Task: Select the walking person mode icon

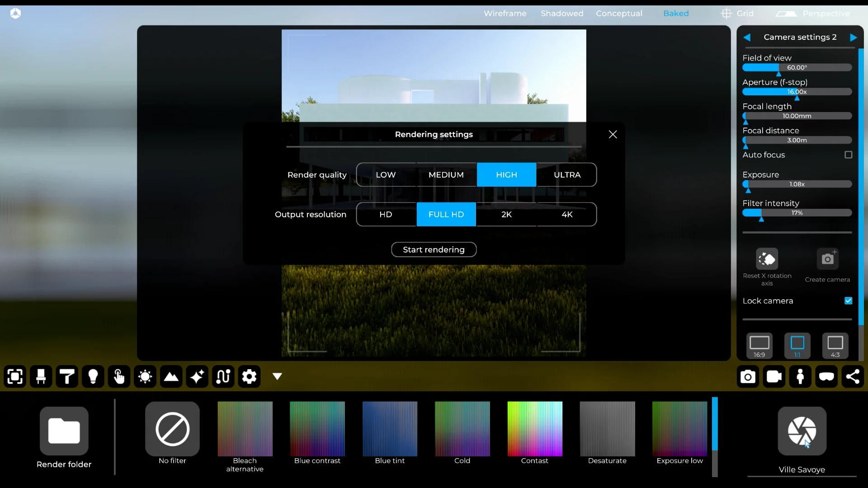Action: (x=800, y=376)
